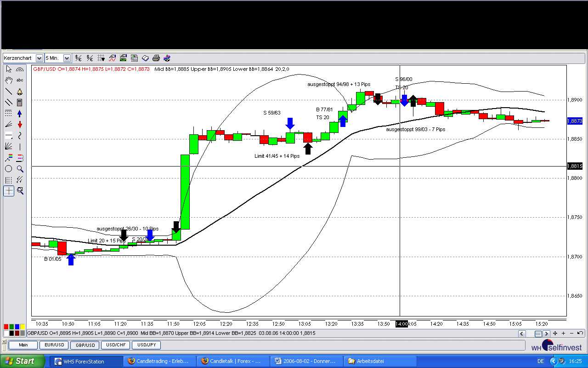This screenshot has width=588, height=368.
Task: Switch to the USD/CHF tab
Action: (x=116, y=345)
